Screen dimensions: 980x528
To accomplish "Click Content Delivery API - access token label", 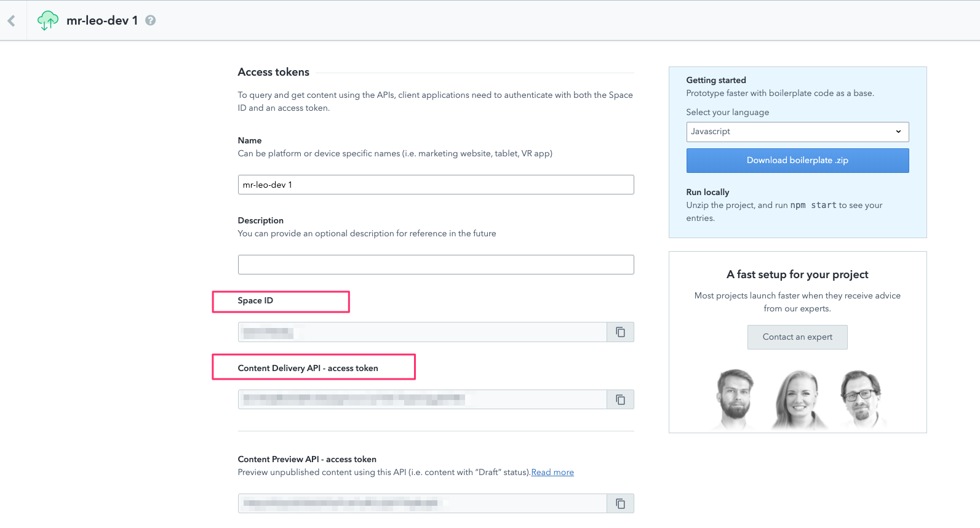I will tap(308, 368).
